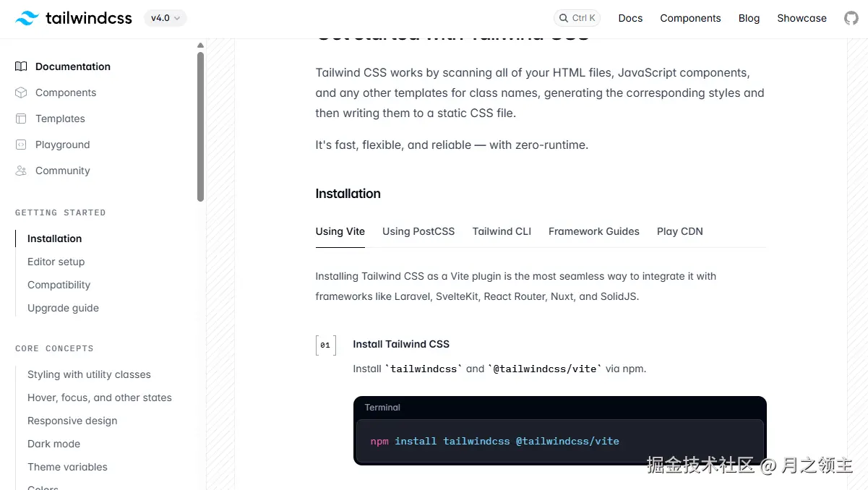The width and height of the screenshot is (868, 490).
Task: Click the sidebar scroll up arrow
Action: 200,46
